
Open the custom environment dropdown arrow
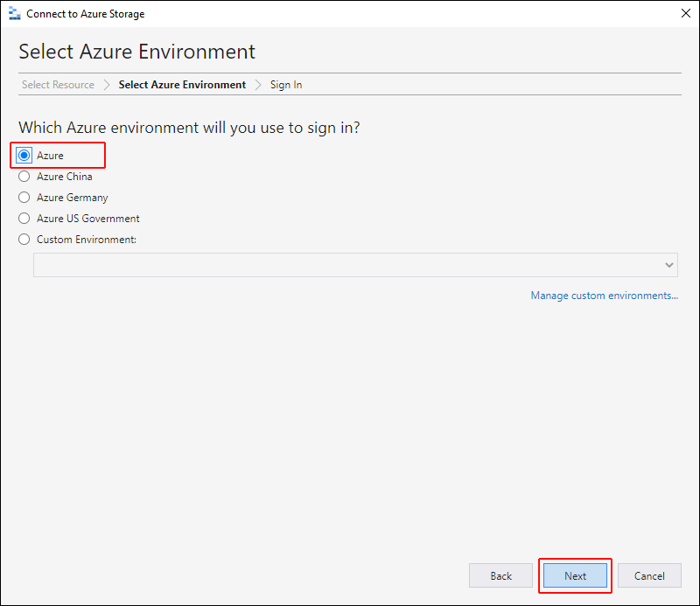coord(668,265)
